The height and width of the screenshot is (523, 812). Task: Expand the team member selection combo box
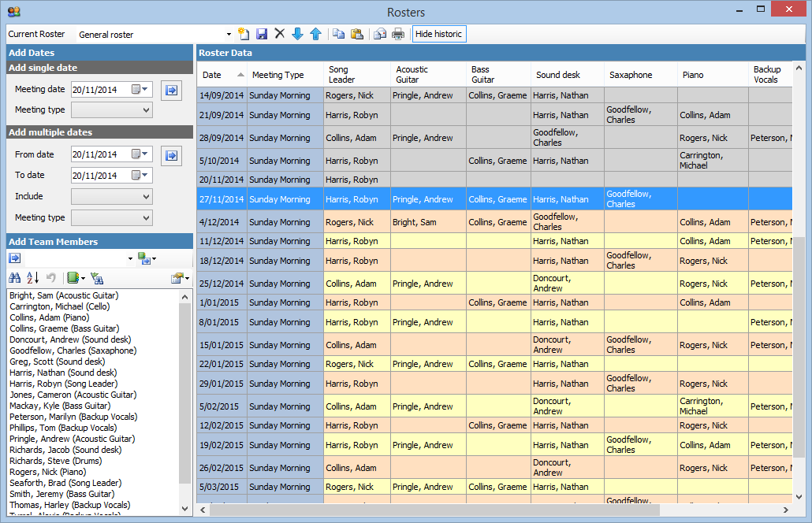click(130, 258)
